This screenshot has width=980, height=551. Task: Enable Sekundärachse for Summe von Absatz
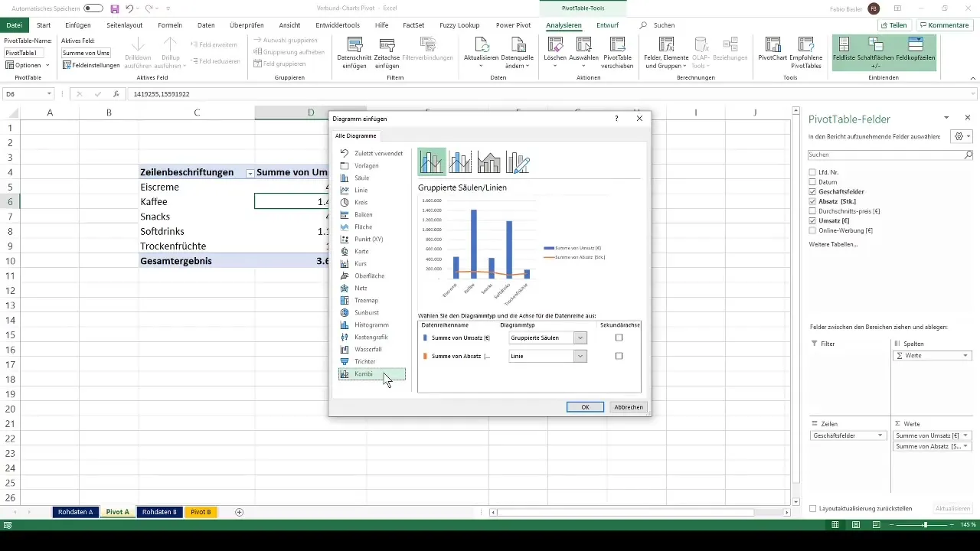point(619,356)
